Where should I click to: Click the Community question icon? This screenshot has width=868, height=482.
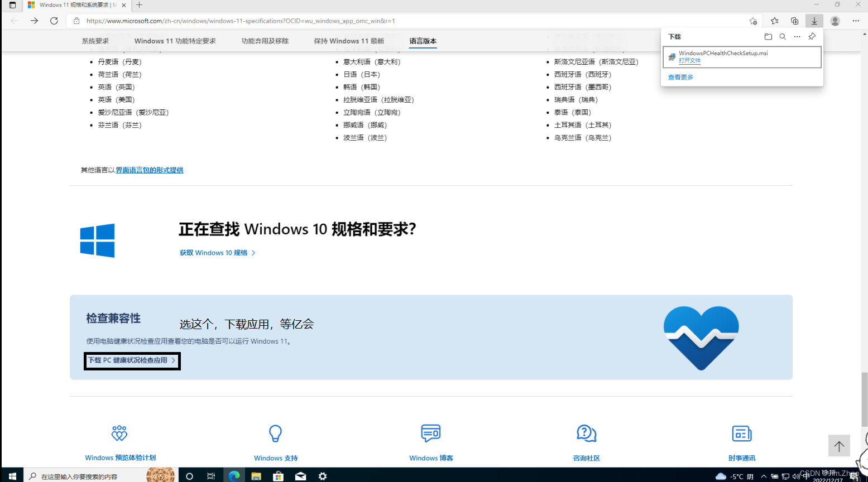[x=586, y=433]
